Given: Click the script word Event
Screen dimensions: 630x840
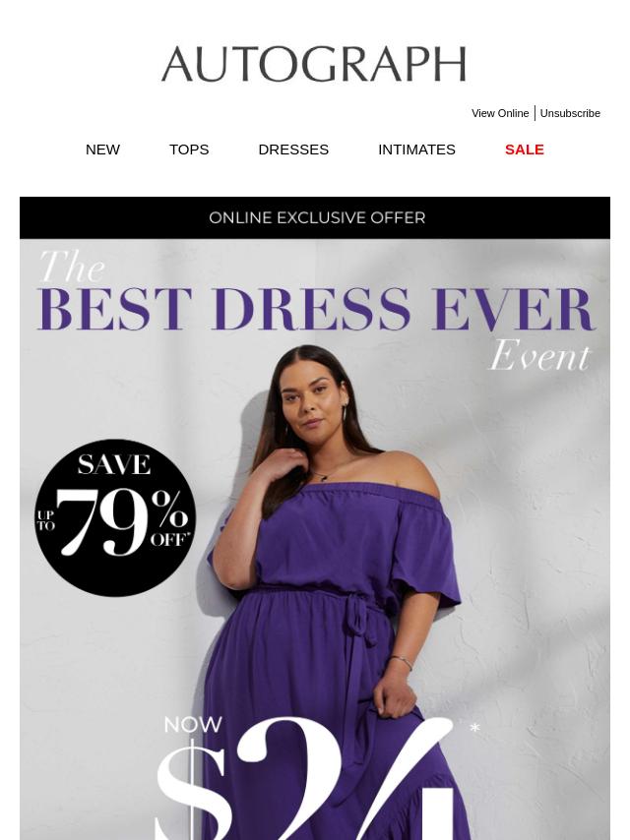Looking at the screenshot, I should [539, 355].
